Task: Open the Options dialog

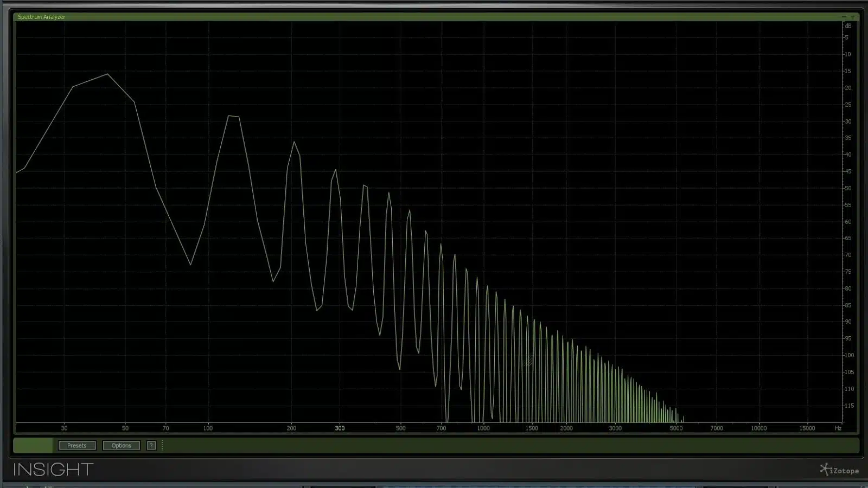Action: (x=121, y=446)
